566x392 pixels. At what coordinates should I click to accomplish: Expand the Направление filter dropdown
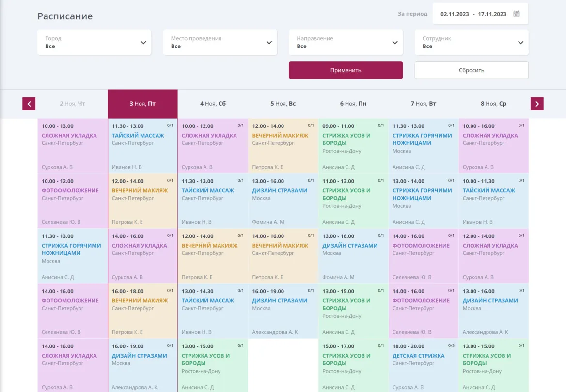pos(346,42)
